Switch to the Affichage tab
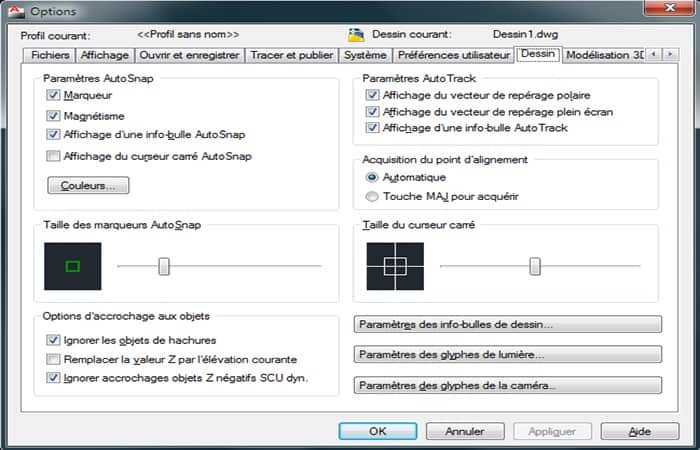 pyautogui.click(x=105, y=55)
